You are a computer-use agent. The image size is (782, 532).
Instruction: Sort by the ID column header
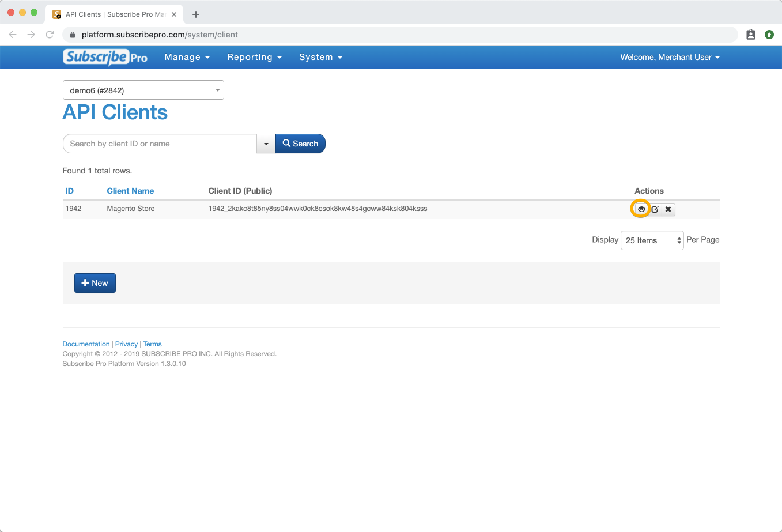69,191
